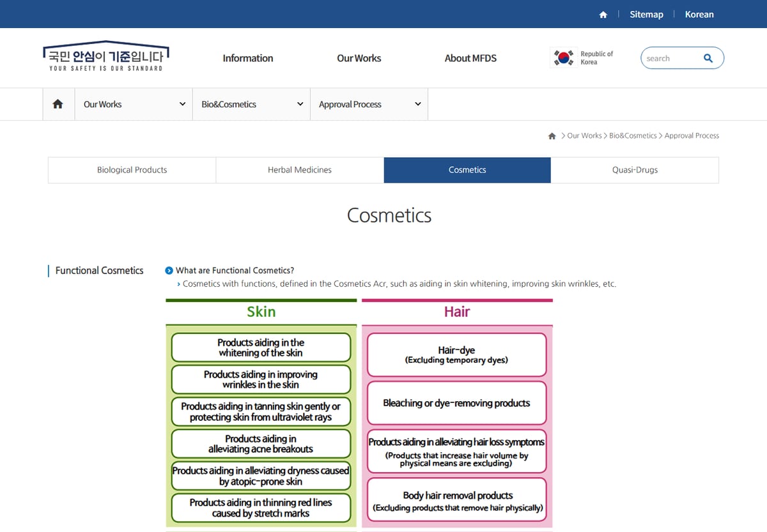
Task: Expand the Approval Process dropdown
Action: click(x=369, y=104)
